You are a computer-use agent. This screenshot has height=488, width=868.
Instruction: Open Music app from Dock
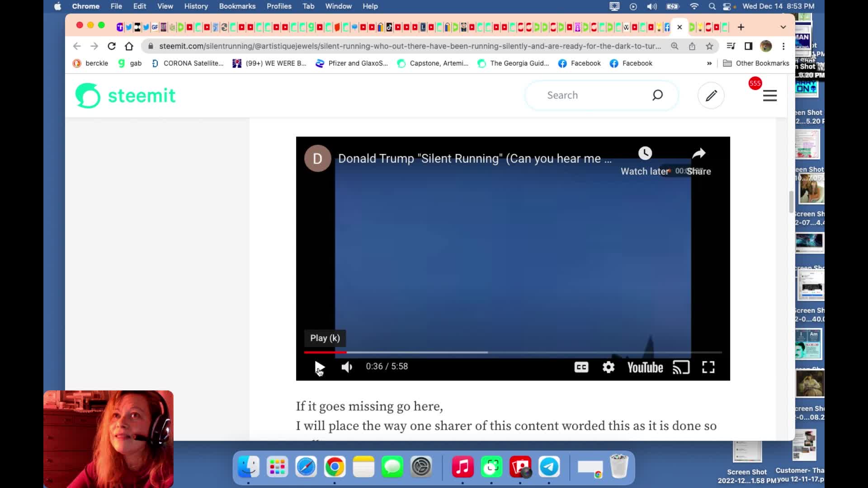462,467
